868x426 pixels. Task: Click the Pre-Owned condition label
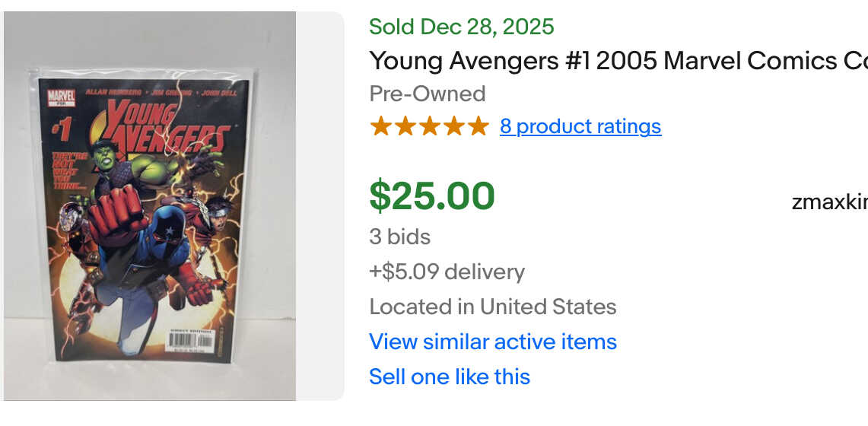[x=427, y=94]
